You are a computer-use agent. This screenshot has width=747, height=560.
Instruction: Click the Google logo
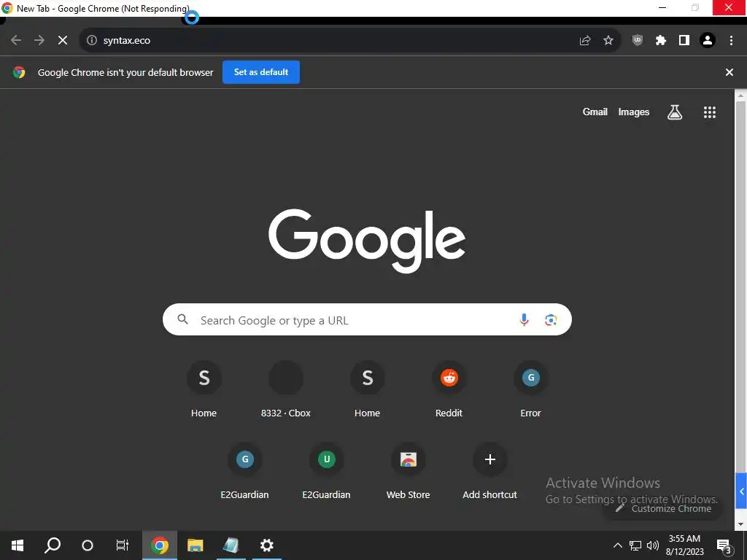(x=367, y=241)
